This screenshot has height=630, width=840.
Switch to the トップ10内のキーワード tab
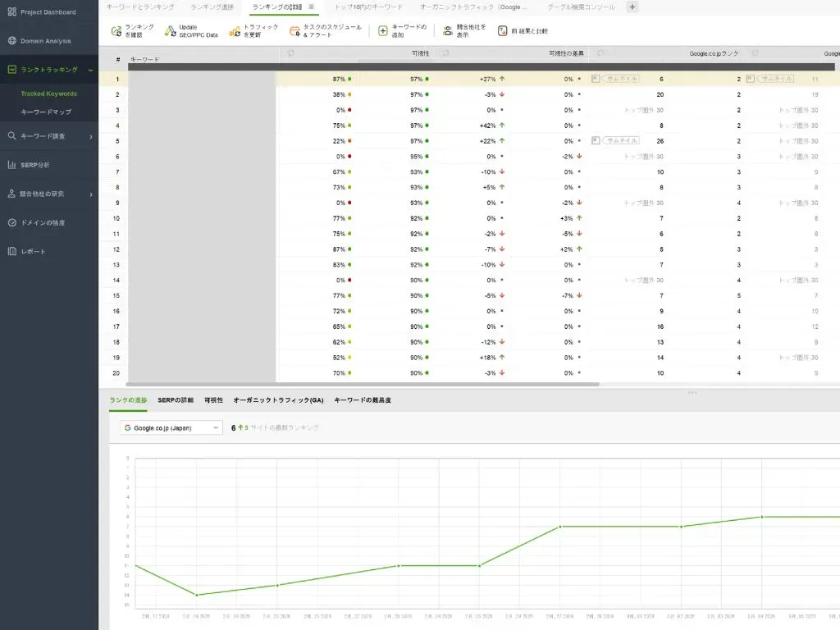(x=368, y=7)
